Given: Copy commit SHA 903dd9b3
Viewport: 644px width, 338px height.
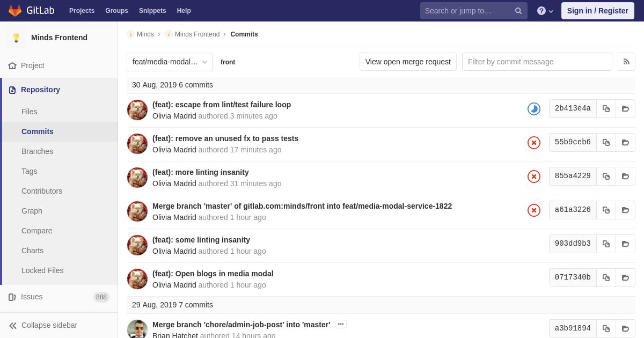Looking at the screenshot, I should click(606, 244).
